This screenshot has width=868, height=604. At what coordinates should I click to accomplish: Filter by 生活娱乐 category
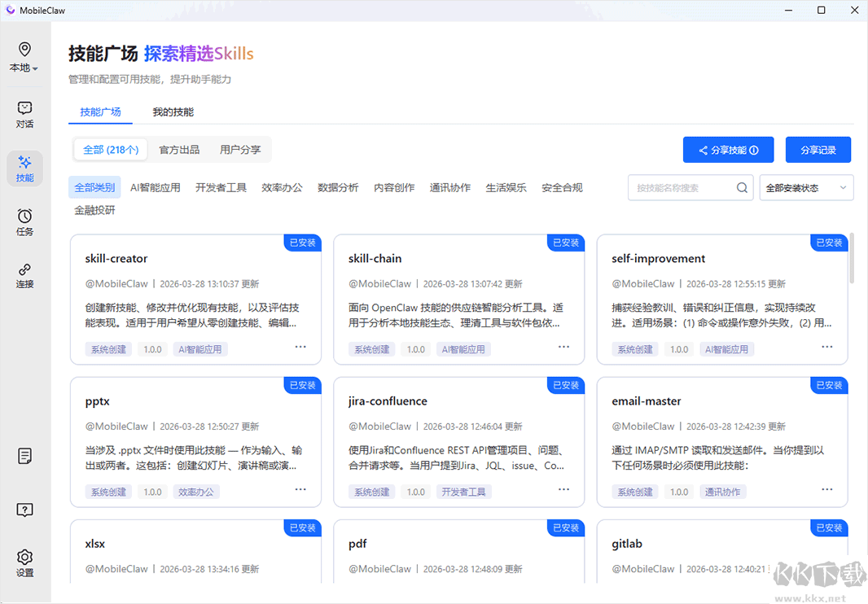pos(506,188)
